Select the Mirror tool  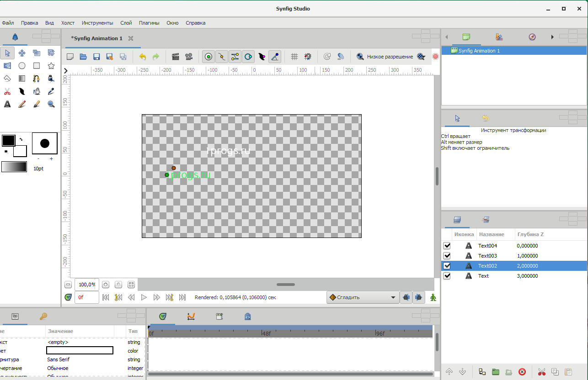pyautogui.click(x=7, y=66)
